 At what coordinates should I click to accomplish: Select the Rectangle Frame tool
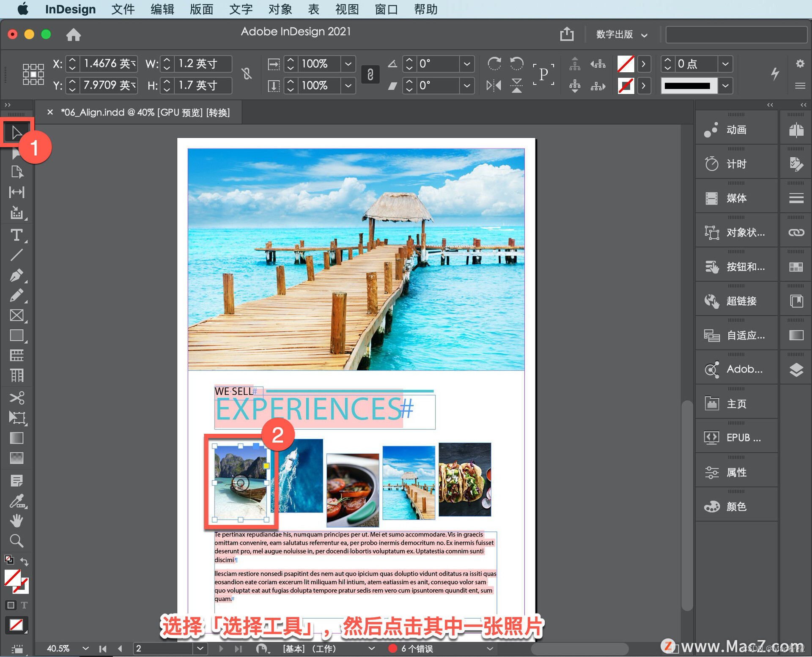(x=16, y=315)
